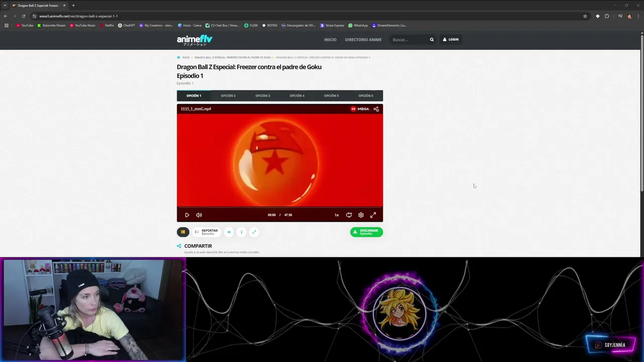Open a new browser tab
644x362 pixels.
click(x=73, y=6)
